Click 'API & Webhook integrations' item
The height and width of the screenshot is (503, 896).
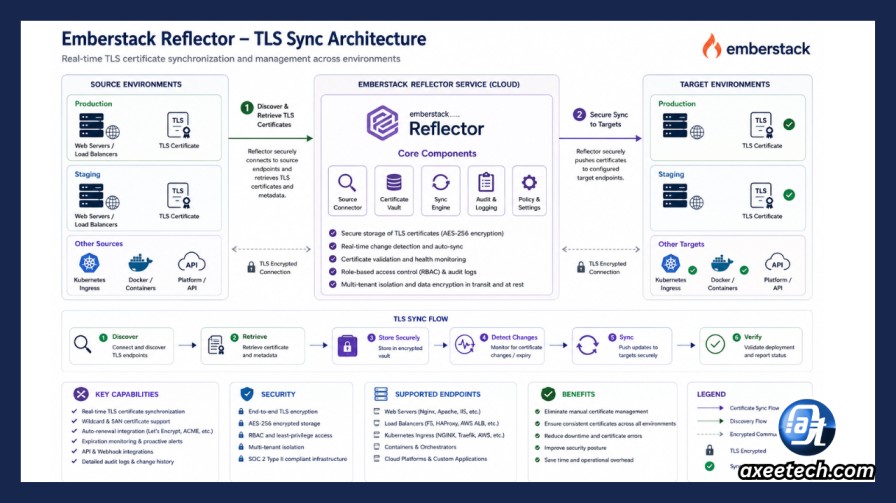(x=117, y=452)
